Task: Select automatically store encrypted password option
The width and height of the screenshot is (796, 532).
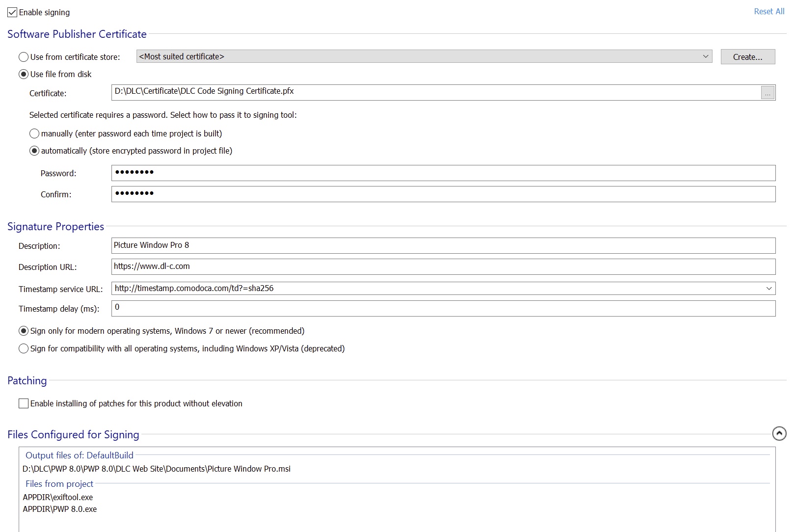Action: coord(34,151)
